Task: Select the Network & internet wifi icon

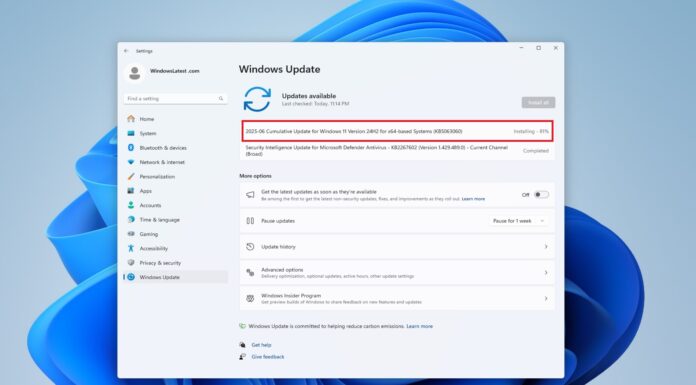Action: [130, 162]
